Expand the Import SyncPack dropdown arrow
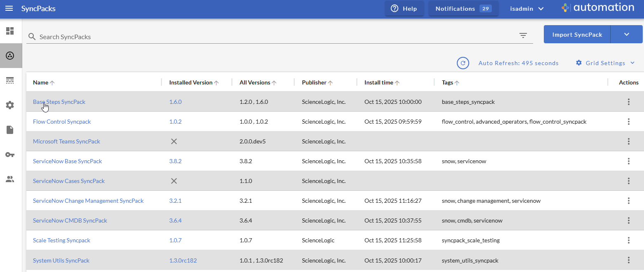The image size is (644, 272). (626, 34)
